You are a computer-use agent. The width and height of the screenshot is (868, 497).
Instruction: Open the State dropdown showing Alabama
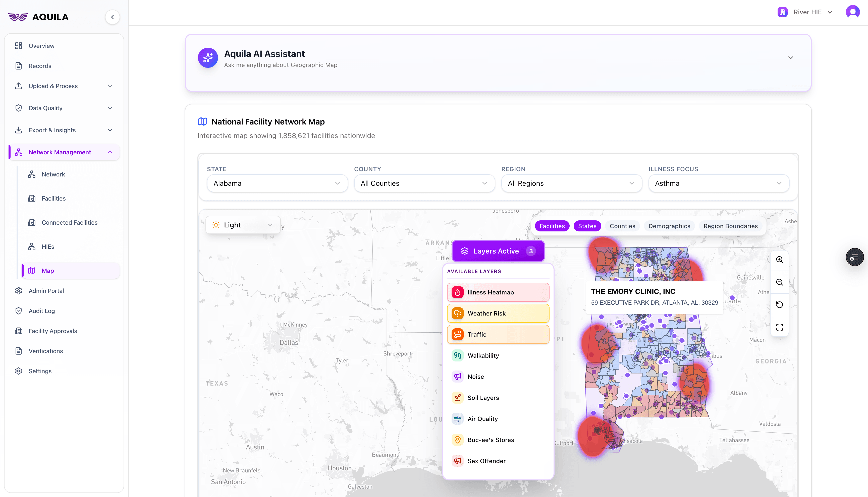pyautogui.click(x=277, y=183)
